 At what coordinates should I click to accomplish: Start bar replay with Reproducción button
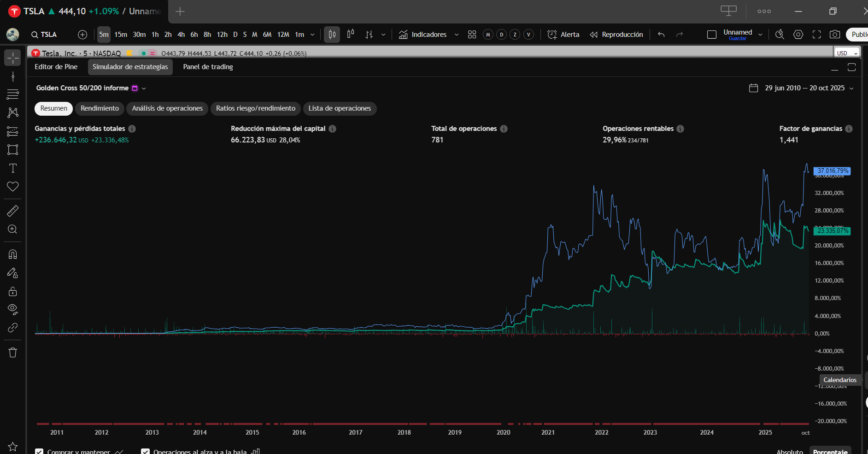point(616,35)
